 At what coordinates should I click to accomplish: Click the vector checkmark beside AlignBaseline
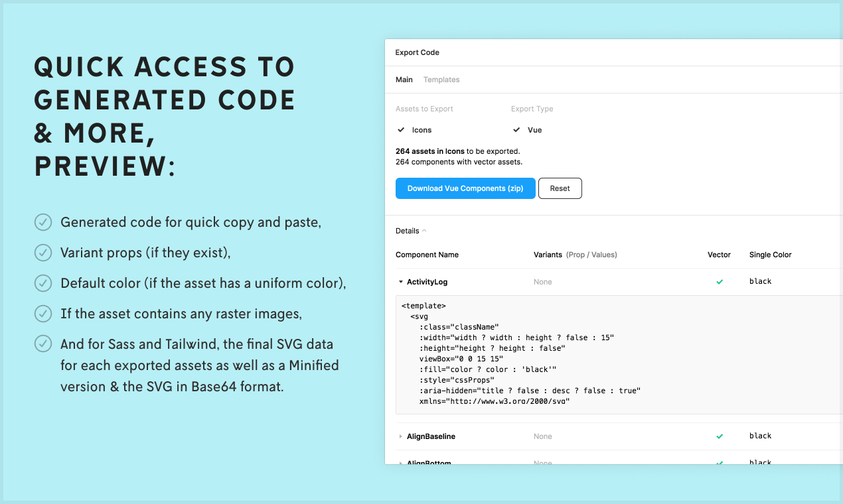pos(720,436)
